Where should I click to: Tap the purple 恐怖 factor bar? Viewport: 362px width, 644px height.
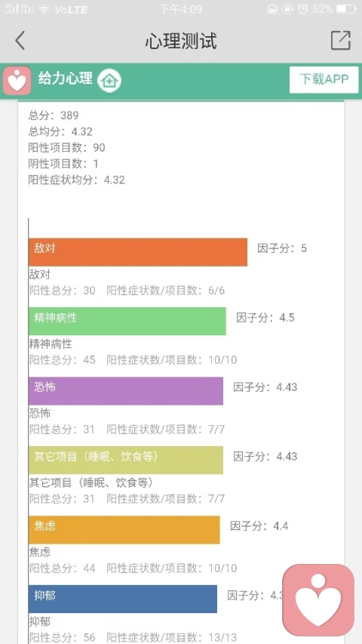click(x=126, y=391)
